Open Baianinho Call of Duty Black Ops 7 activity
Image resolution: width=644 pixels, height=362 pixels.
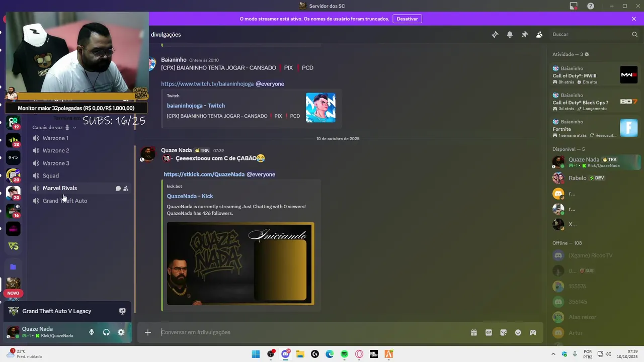tap(595, 102)
